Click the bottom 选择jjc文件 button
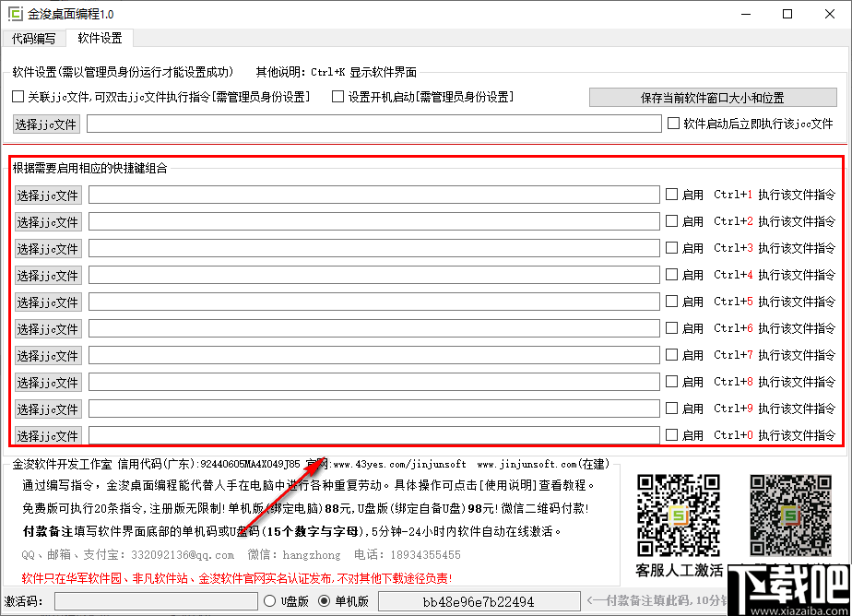Viewport: 852px width, 616px height. pyautogui.click(x=46, y=435)
